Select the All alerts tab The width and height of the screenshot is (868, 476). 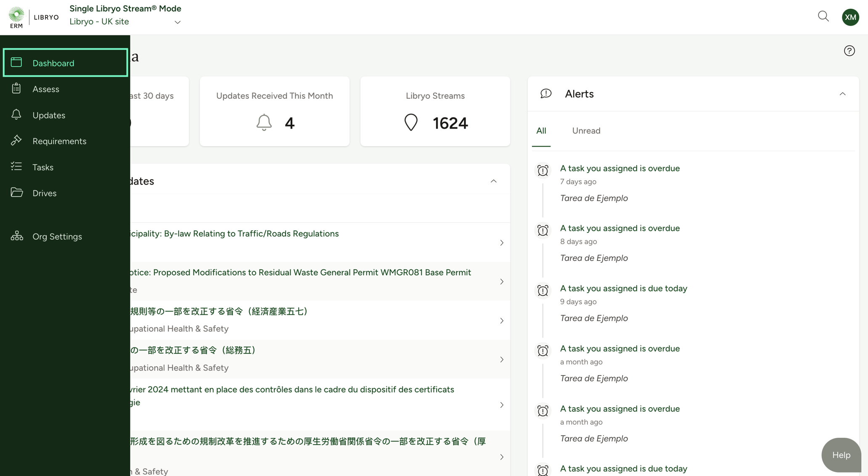pyautogui.click(x=541, y=131)
